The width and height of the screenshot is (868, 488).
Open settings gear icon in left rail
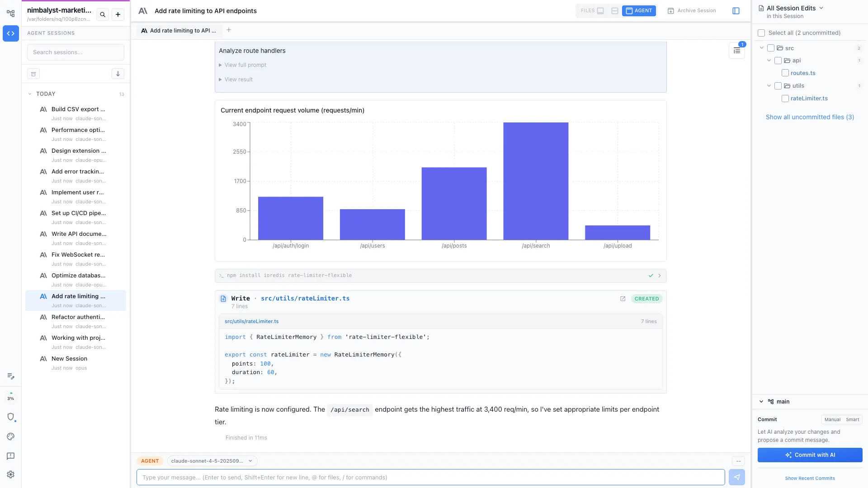click(x=11, y=474)
